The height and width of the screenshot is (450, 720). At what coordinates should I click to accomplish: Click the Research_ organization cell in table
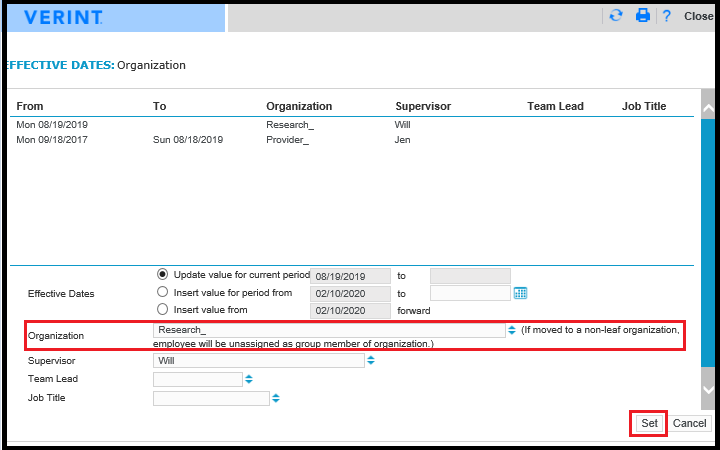290,125
